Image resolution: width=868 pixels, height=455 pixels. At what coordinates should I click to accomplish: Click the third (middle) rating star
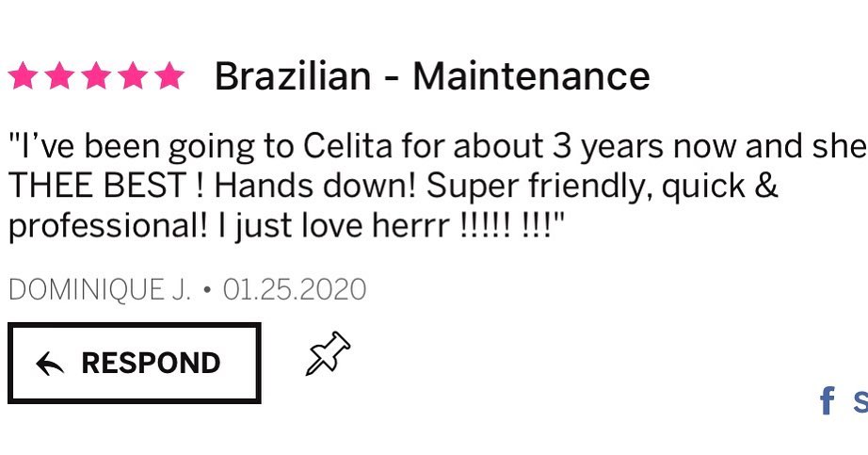96,76
